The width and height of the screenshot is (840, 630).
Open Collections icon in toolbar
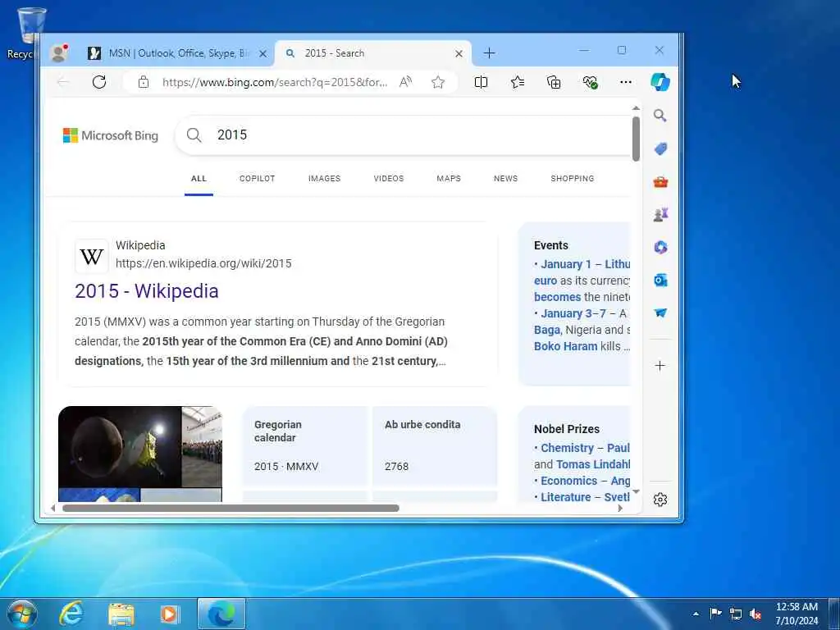coord(554,82)
